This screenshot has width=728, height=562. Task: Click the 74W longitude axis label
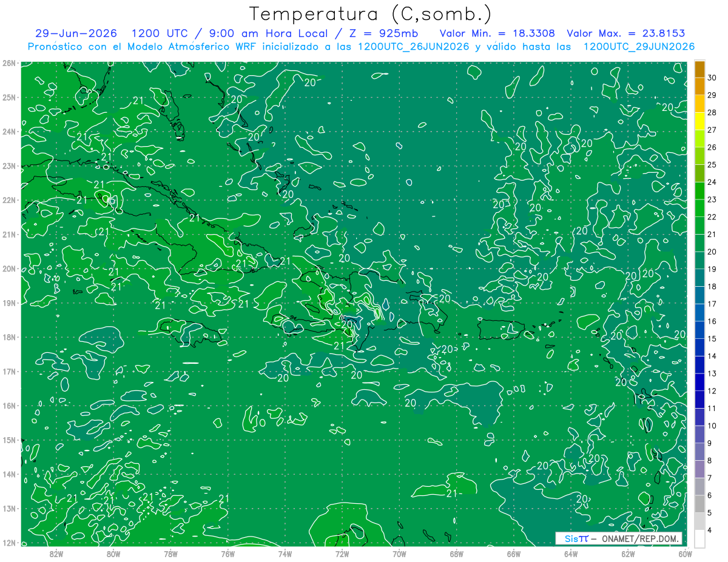point(285,554)
